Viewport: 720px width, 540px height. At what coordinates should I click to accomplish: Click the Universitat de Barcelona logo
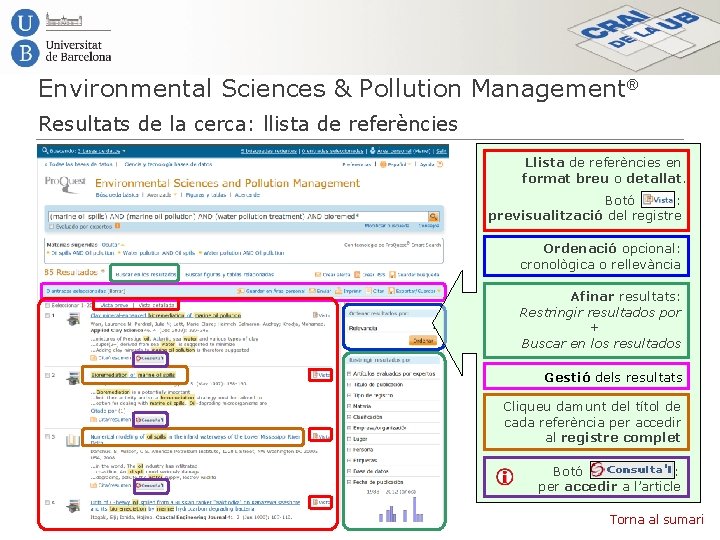(x=61, y=38)
